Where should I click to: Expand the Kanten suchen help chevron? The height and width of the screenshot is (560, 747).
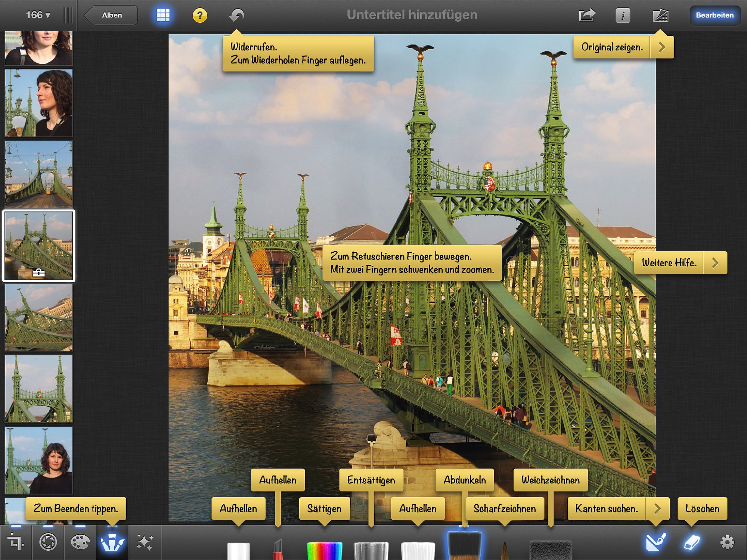pyautogui.click(x=658, y=508)
